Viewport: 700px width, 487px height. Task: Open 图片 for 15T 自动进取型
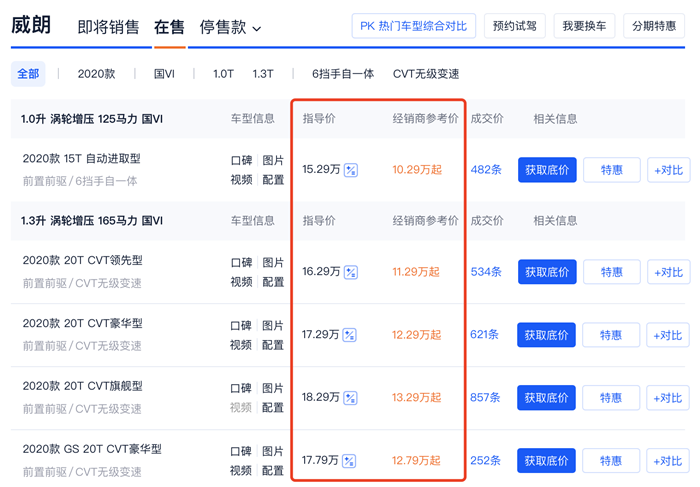(x=273, y=160)
